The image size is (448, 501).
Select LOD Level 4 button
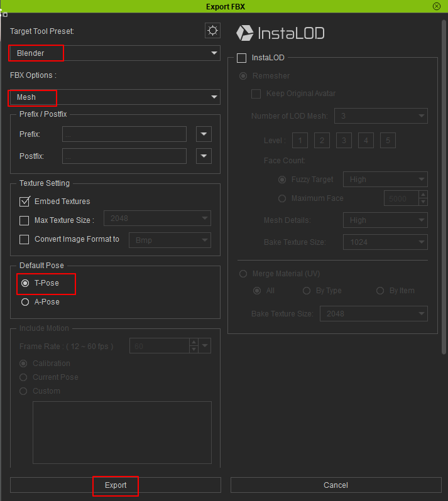point(366,140)
